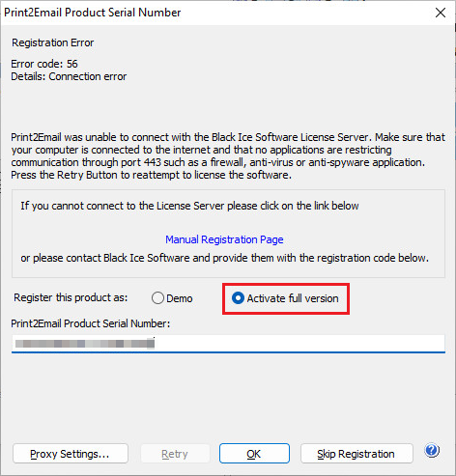Click the paragraph mentioning port 443

[x=228, y=156]
